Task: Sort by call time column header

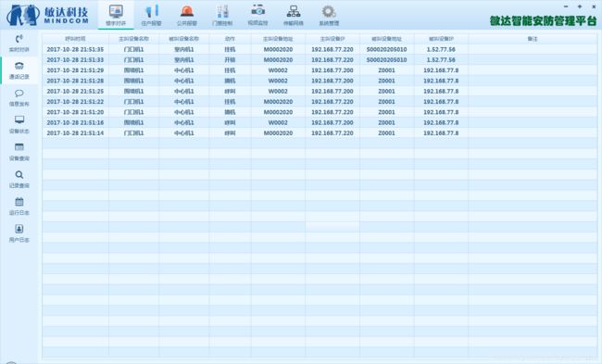Action: [75, 39]
